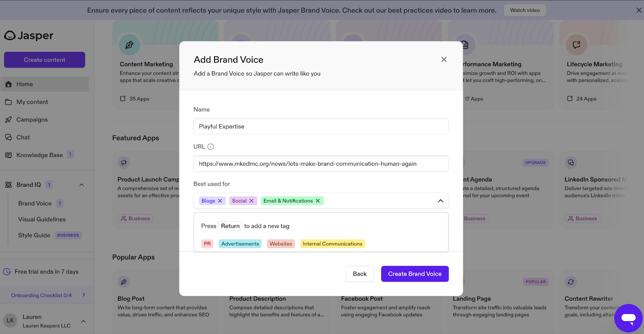The width and height of the screenshot is (644, 334).
Task: Click the URL input field
Action: pyautogui.click(x=321, y=164)
